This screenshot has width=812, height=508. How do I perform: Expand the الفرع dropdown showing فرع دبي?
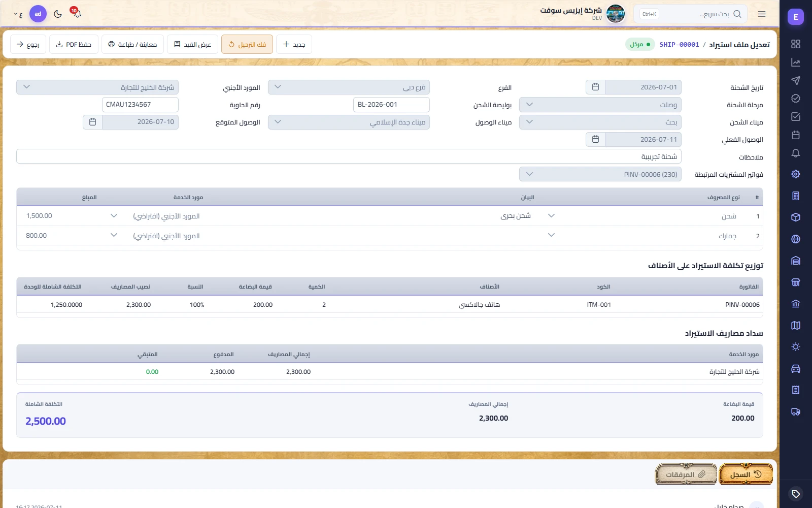click(x=349, y=87)
